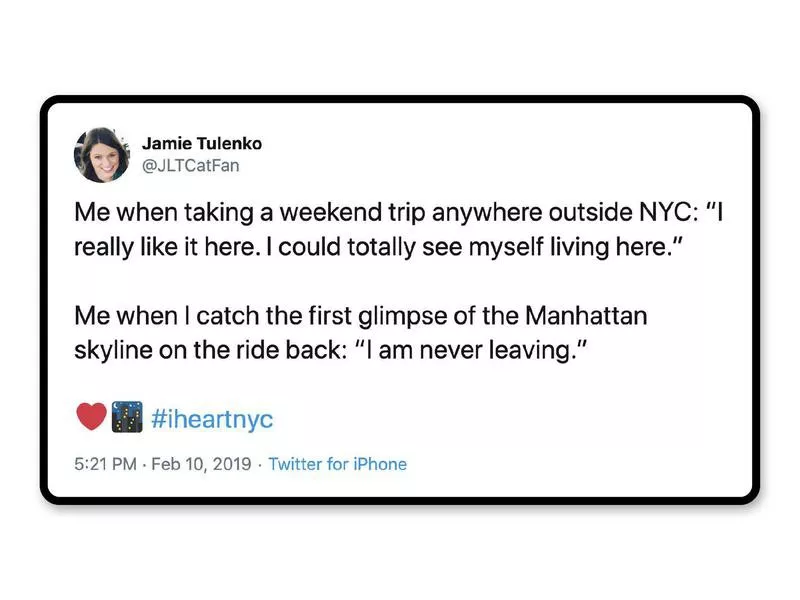The image size is (800, 600).
Task: Click Jamie Tulenko's profile avatar photo
Action: (101, 155)
